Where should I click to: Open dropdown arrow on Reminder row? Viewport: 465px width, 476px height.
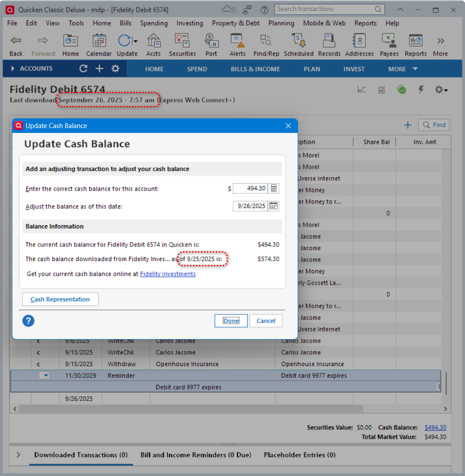tap(45, 375)
